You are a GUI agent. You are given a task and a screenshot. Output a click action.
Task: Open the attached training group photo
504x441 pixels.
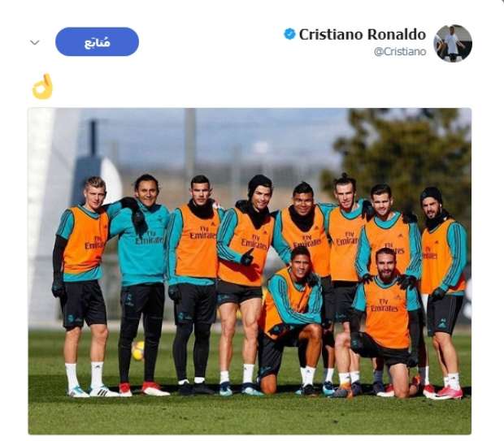[x=250, y=271]
